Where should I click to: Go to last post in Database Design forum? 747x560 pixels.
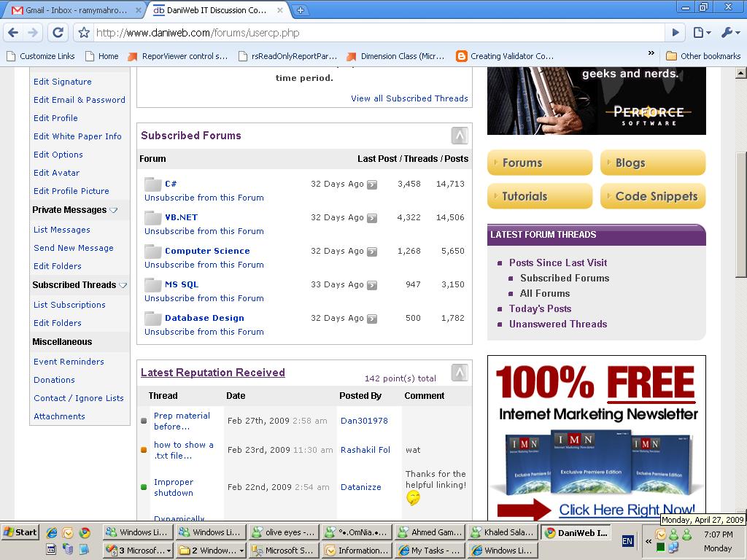(372, 319)
